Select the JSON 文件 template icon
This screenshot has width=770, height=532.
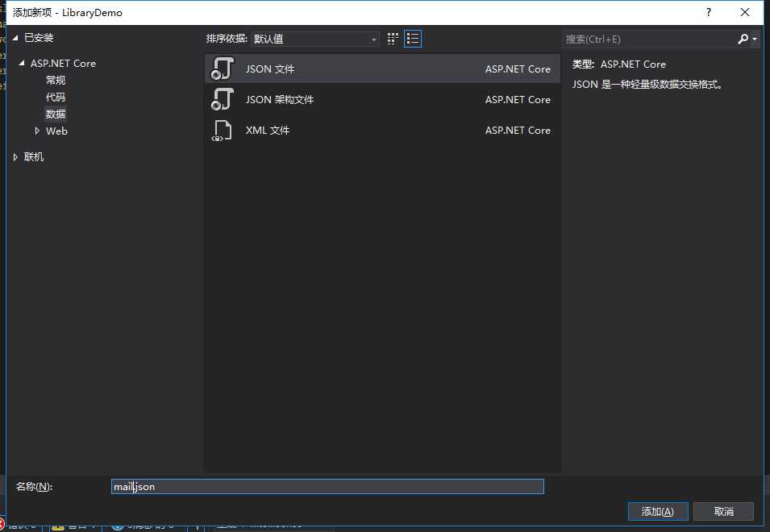click(x=223, y=69)
